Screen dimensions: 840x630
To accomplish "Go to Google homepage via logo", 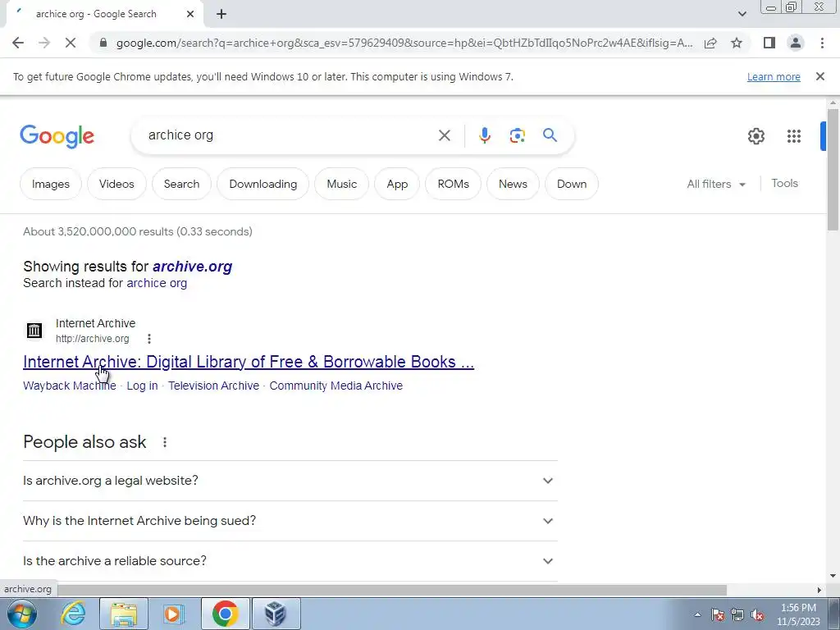I will point(57,136).
